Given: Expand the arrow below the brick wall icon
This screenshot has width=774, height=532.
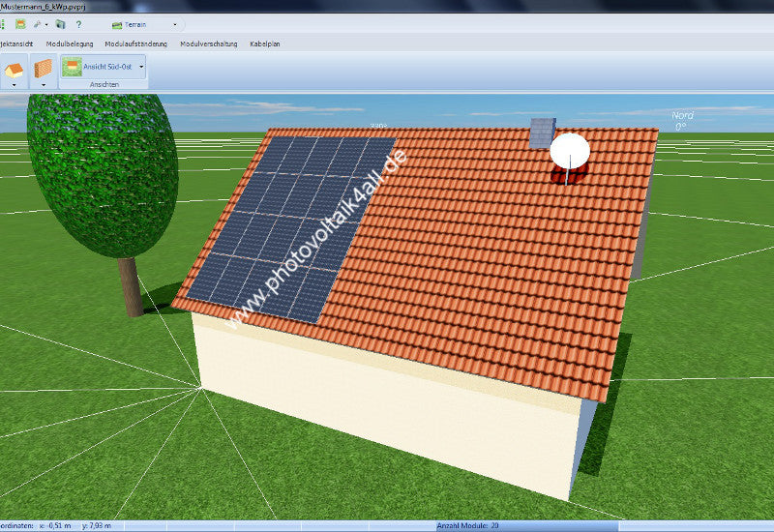Looking at the screenshot, I should point(44,85).
